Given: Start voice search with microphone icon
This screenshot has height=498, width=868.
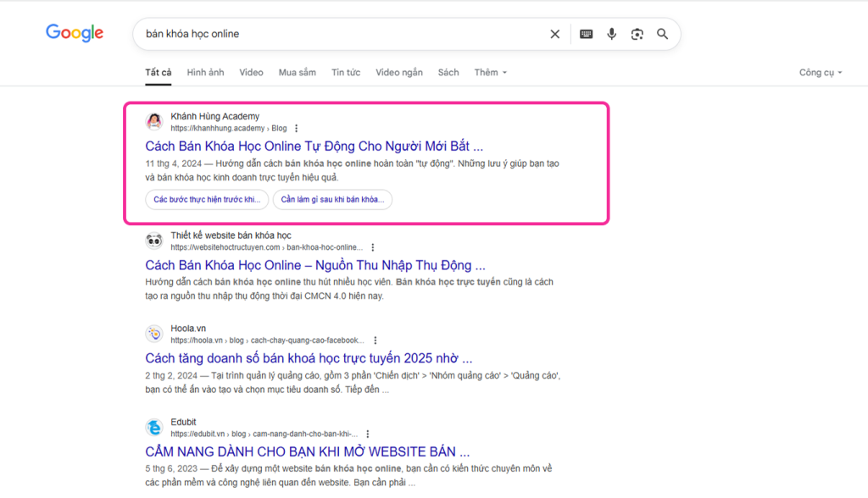Looking at the screenshot, I should pyautogui.click(x=612, y=35).
